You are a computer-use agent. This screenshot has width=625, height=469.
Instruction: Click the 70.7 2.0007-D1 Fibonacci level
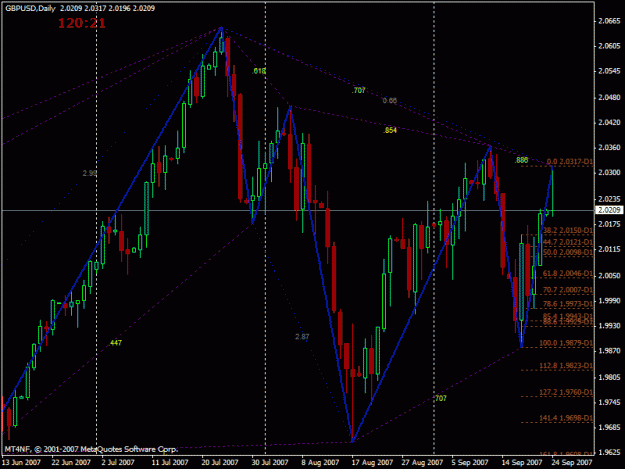point(568,290)
